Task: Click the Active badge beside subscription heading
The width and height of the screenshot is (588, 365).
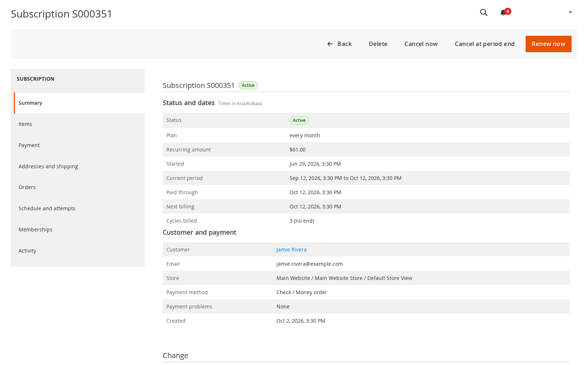Action: 248,85
